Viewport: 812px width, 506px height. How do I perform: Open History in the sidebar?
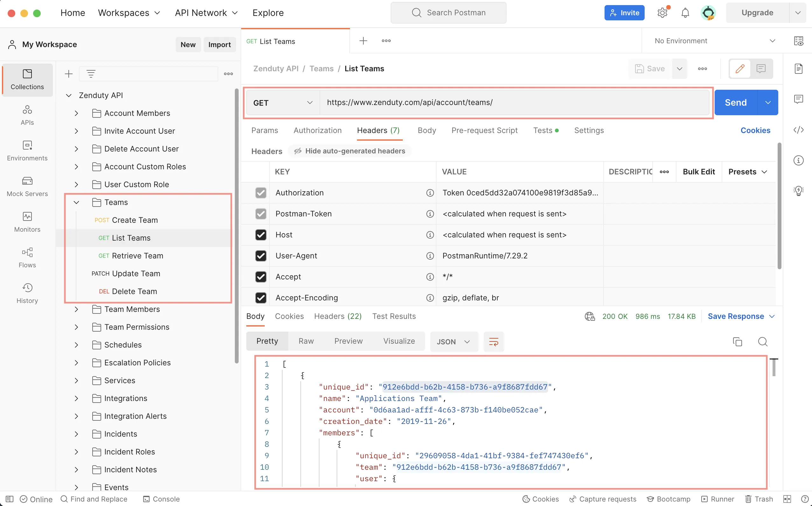click(x=27, y=293)
